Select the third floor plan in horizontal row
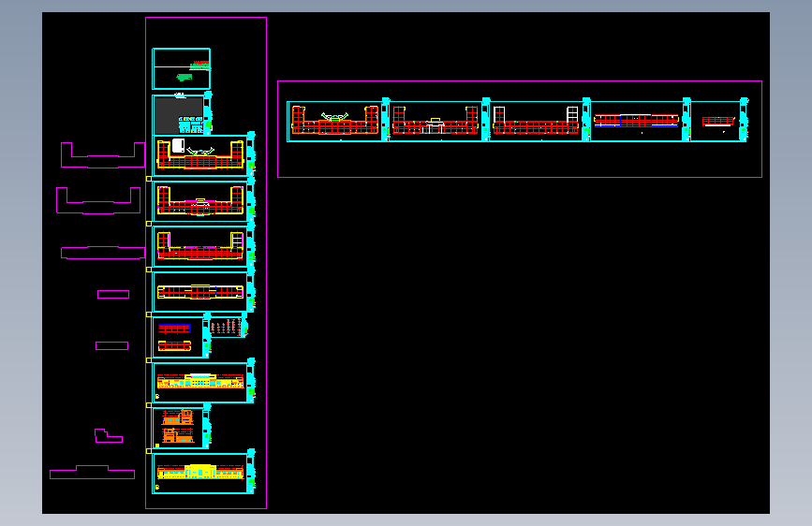 pos(539,120)
